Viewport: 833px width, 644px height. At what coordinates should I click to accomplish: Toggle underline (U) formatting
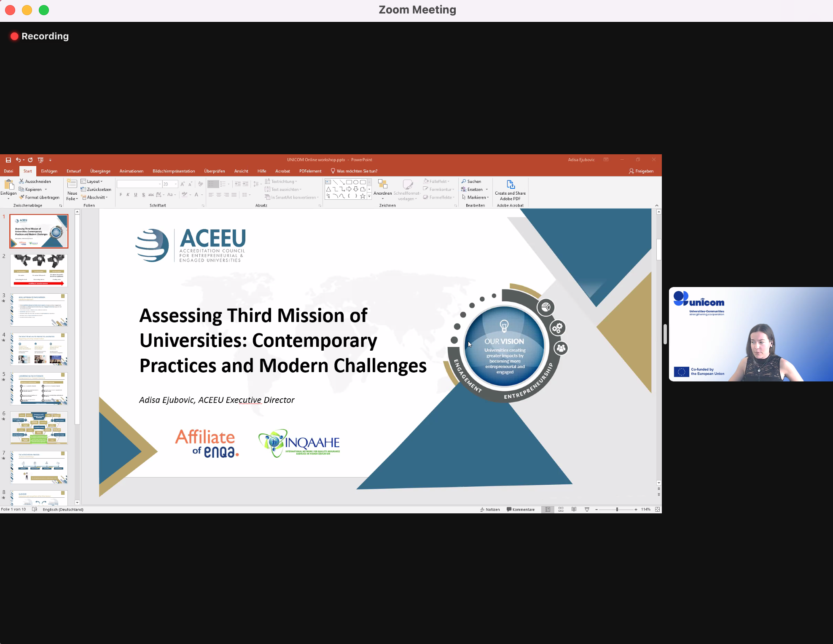coord(136,195)
